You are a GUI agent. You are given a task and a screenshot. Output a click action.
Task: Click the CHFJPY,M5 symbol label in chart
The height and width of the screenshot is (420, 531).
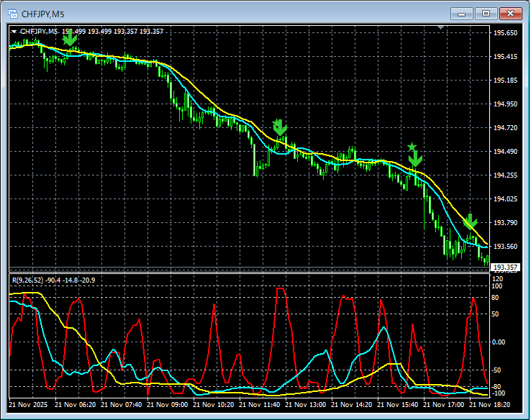[x=38, y=32]
